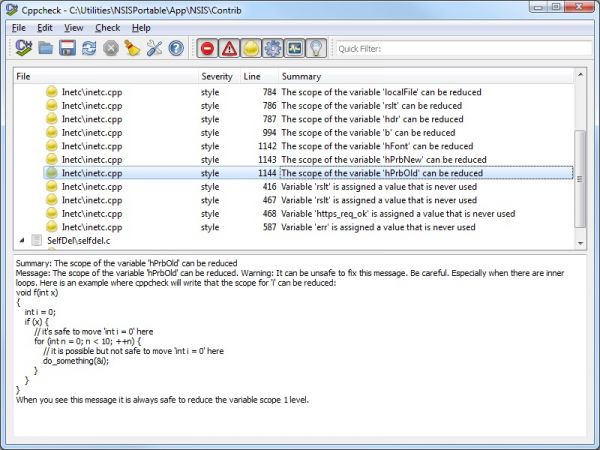Select the line 994 variable 'b' row
The height and width of the screenshot is (450, 600).
[x=309, y=132]
